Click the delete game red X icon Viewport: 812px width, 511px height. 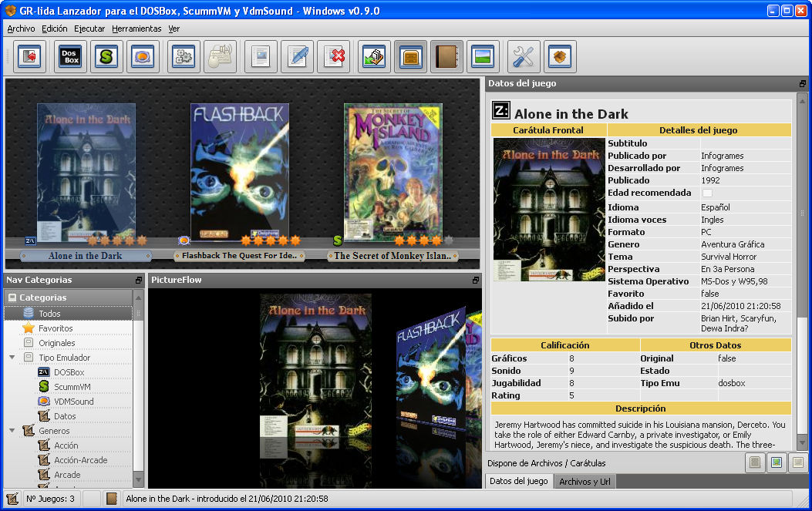tap(333, 56)
